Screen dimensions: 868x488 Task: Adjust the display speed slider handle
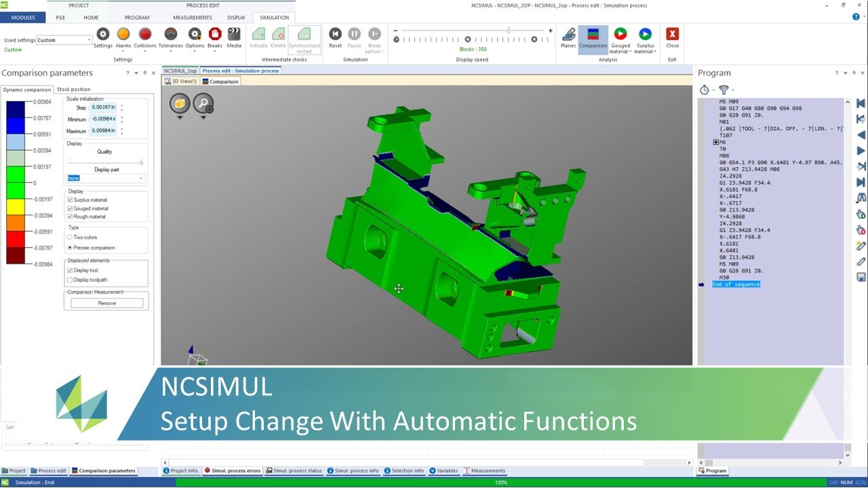(509, 30)
